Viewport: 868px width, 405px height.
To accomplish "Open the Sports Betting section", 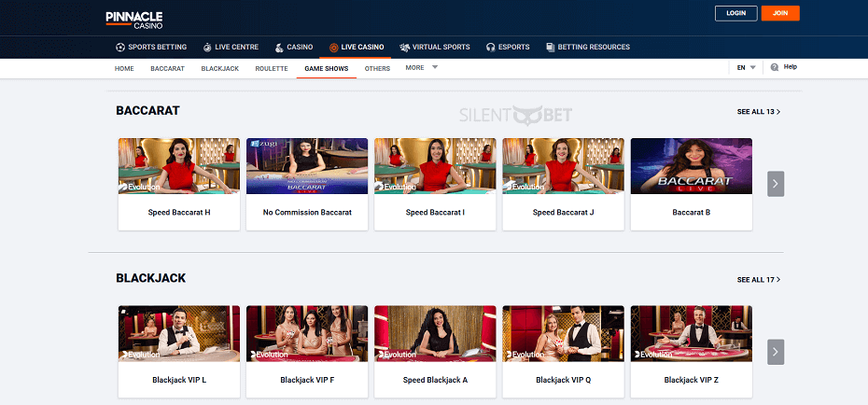I will pos(151,47).
